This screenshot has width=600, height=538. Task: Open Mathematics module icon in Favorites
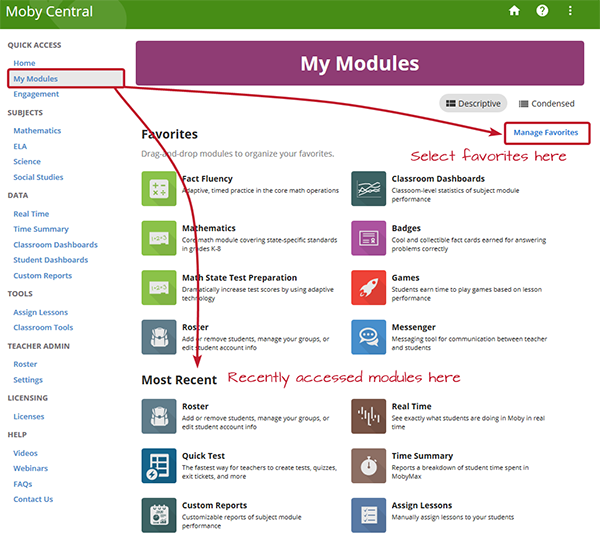click(159, 238)
